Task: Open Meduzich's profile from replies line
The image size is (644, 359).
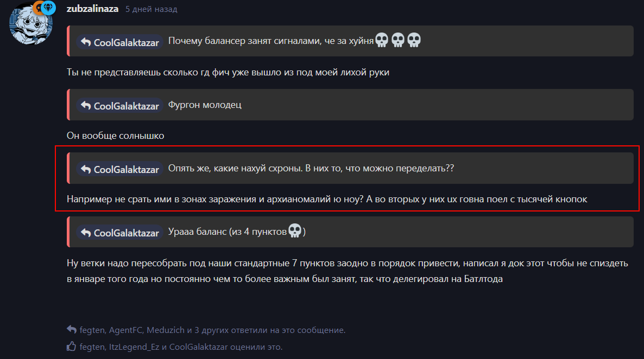Action: (166, 330)
